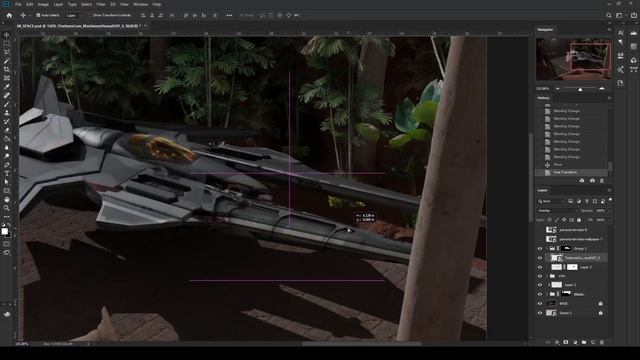Viewport: 640px width, 360px height.
Task: Select the Move tool in left toolbar
Action: 7,35
